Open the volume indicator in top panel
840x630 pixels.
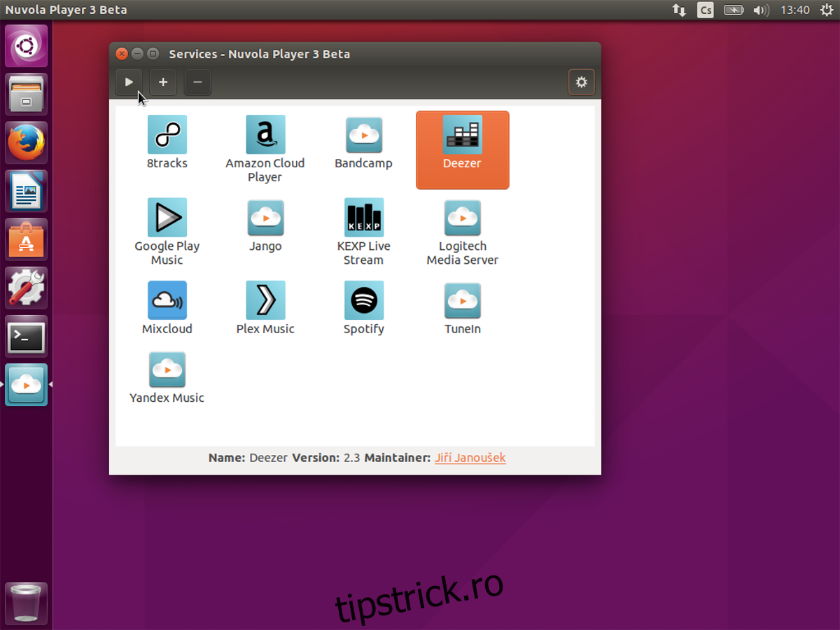tap(760, 10)
